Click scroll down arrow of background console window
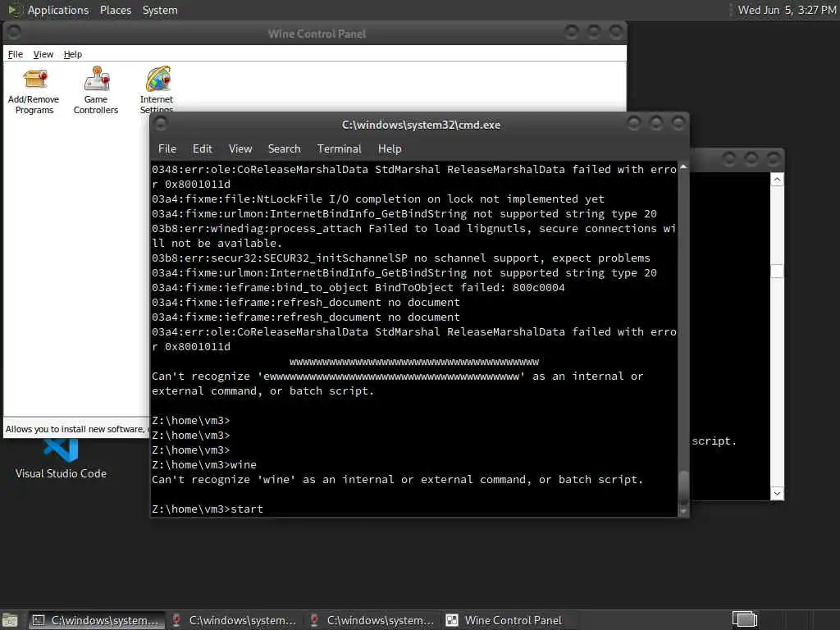 click(x=777, y=493)
